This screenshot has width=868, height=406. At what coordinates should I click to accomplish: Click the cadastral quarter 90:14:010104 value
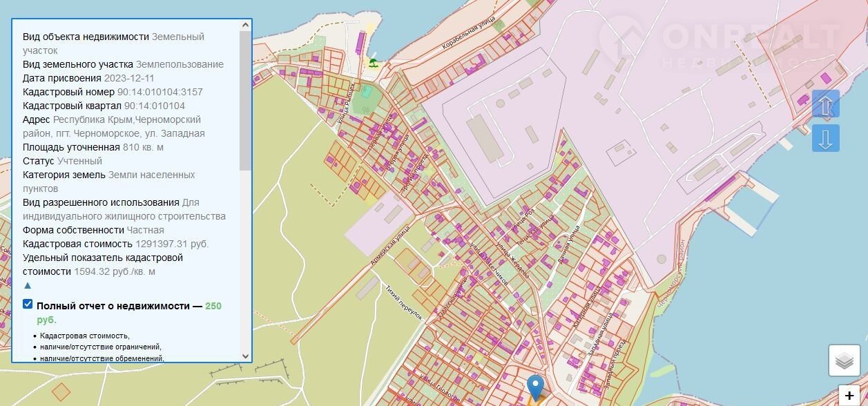coord(154,106)
